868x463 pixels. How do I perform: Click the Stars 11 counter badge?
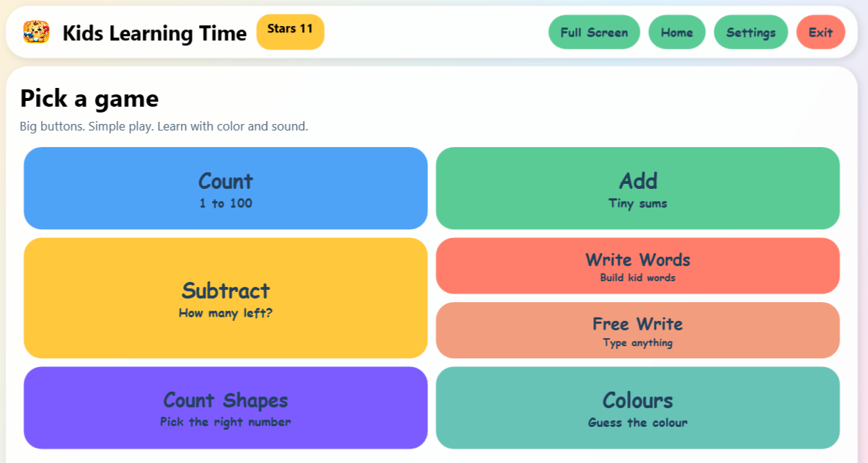(290, 32)
